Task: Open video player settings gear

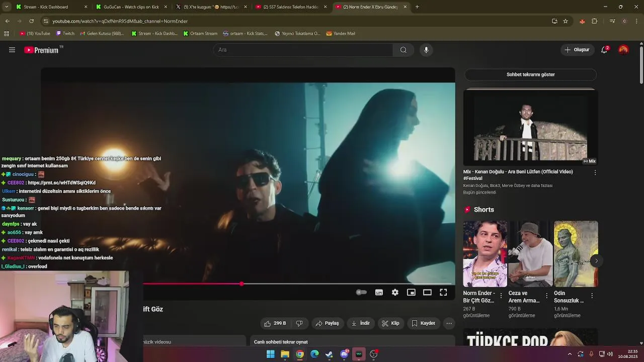Action: (x=395, y=292)
